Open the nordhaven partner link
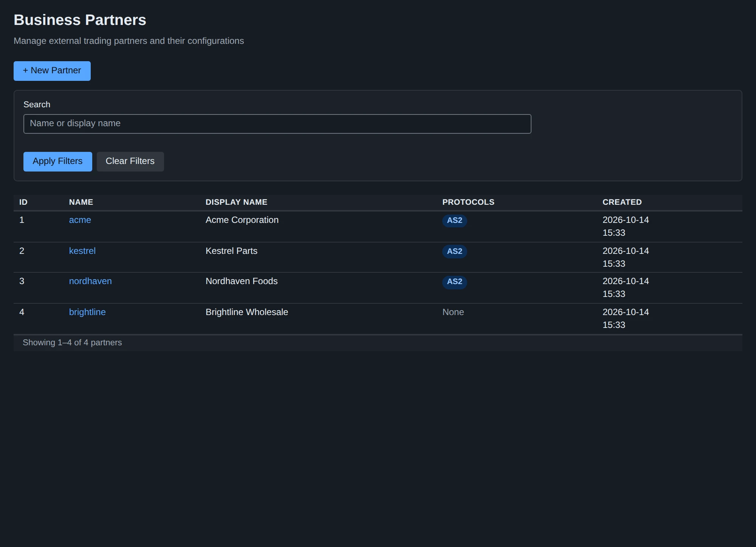Screen dimensions: 756x547 tap(90, 281)
